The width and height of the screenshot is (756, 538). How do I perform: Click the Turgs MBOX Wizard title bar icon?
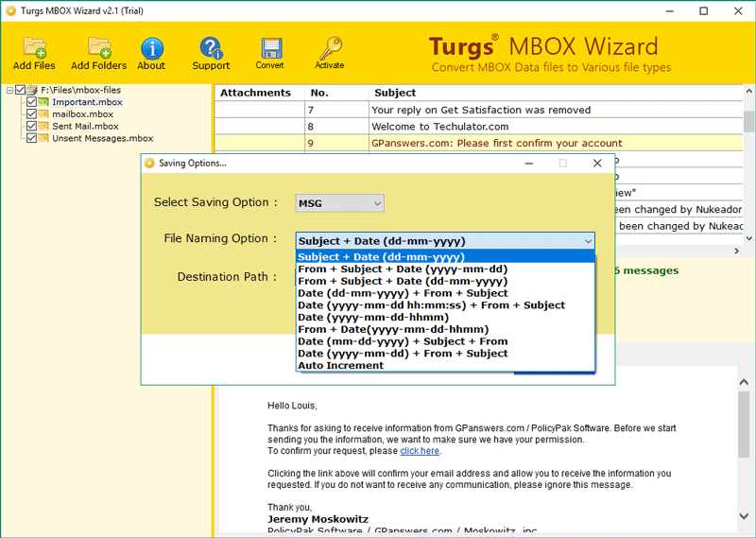click(10, 10)
